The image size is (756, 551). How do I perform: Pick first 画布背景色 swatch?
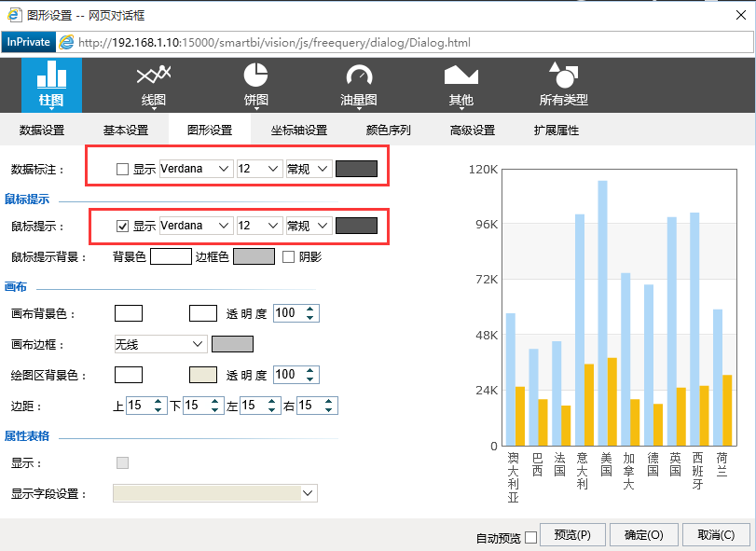point(129,313)
